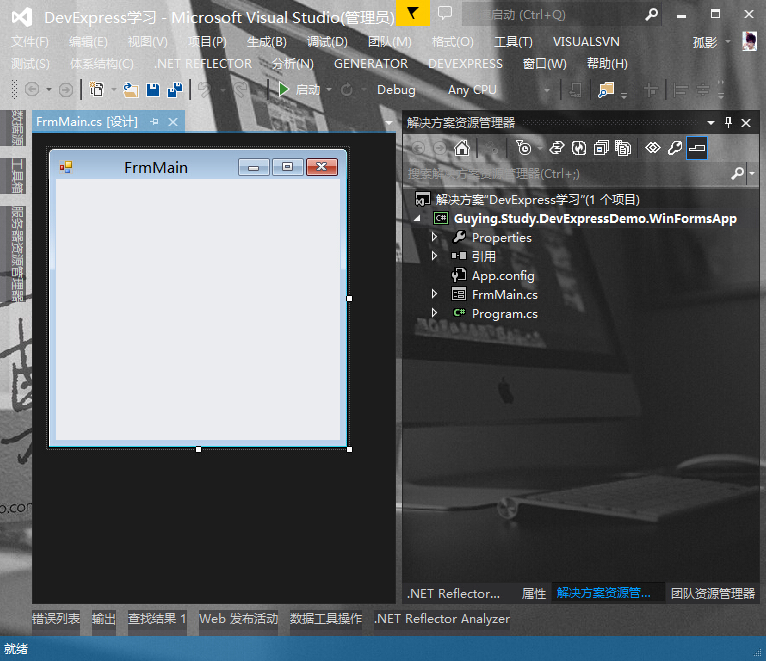766x661 pixels.
Task: Pin the FrmMain.cs design tab
Action: [154, 122]
